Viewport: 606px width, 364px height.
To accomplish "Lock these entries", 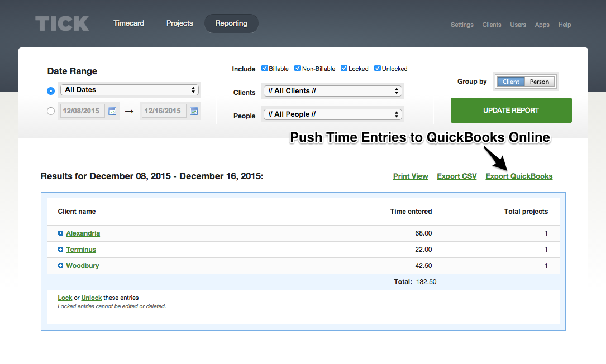I will tap(65, 298).
